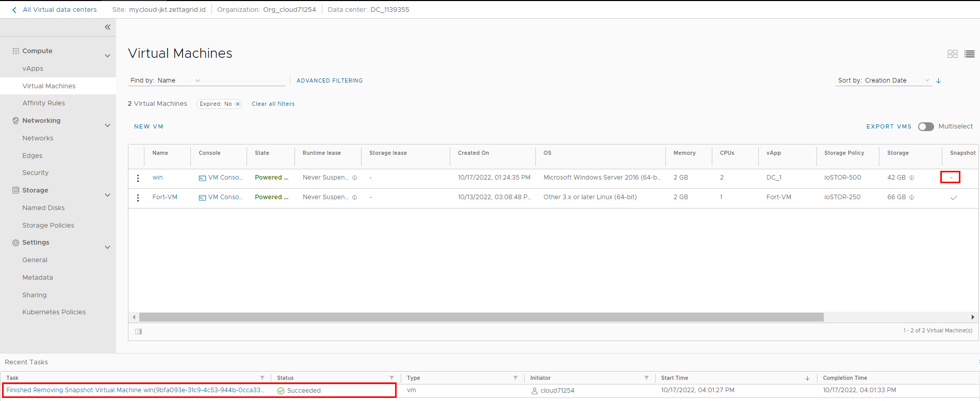Filter Recent Tasks by Initiator
The height and width of the screenshot is (401, 980).
[x=646, y=378]
